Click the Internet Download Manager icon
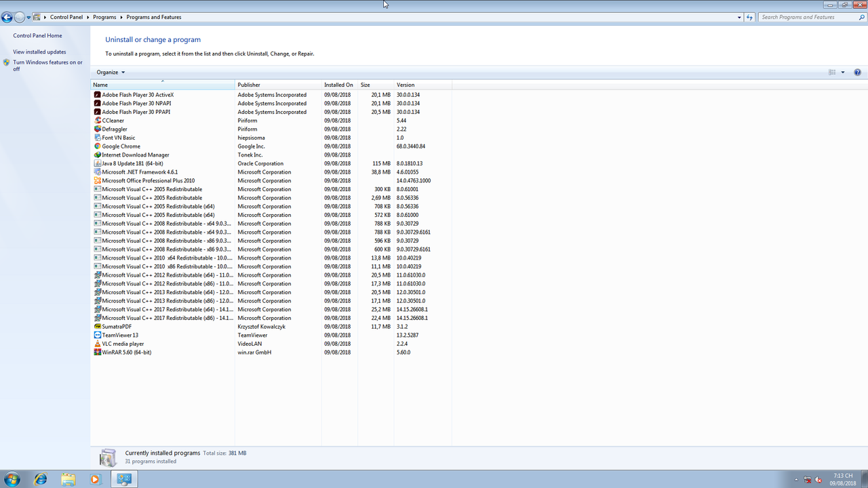 click(98, 155)
